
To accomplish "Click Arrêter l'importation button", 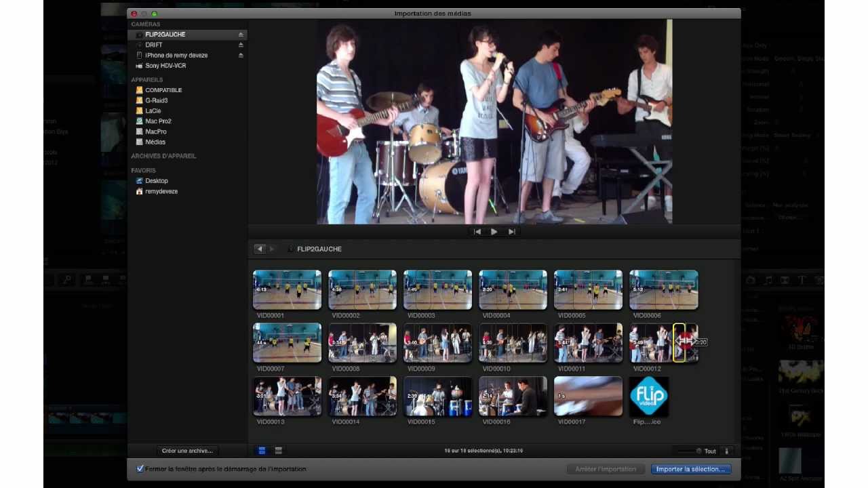I will 606,469.
